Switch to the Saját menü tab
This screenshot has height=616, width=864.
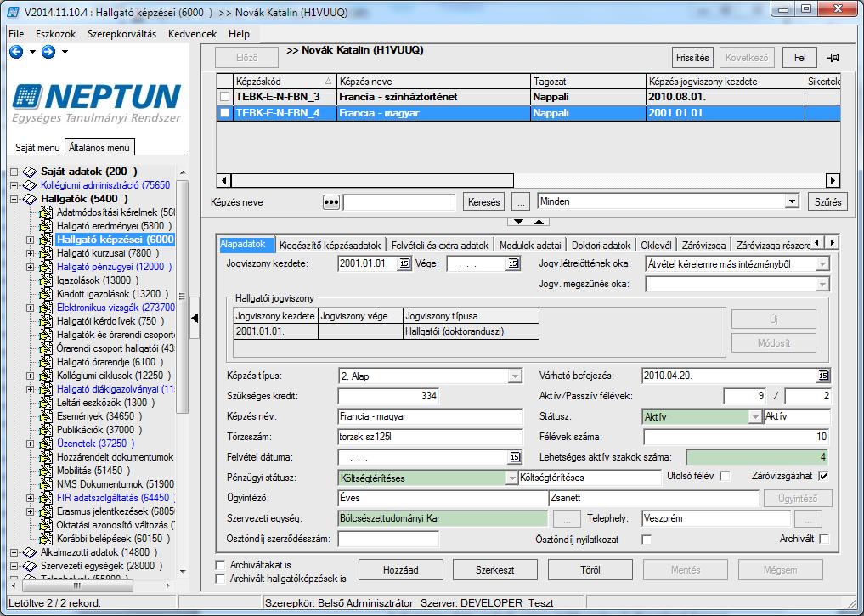(37, 148)
